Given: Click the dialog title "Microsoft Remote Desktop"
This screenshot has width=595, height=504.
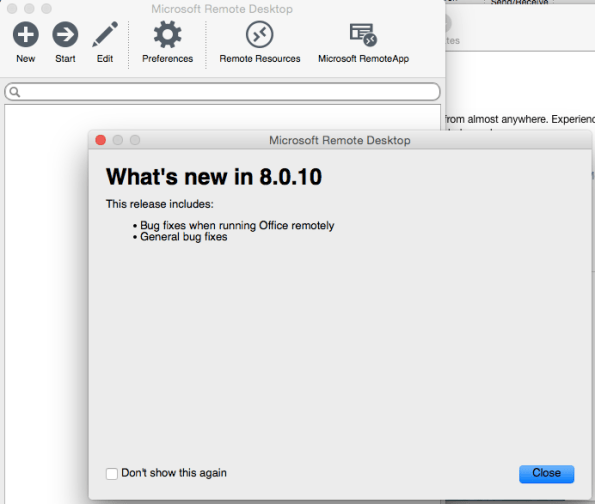Looking at the screenshot, I should [x=340, y=140].
